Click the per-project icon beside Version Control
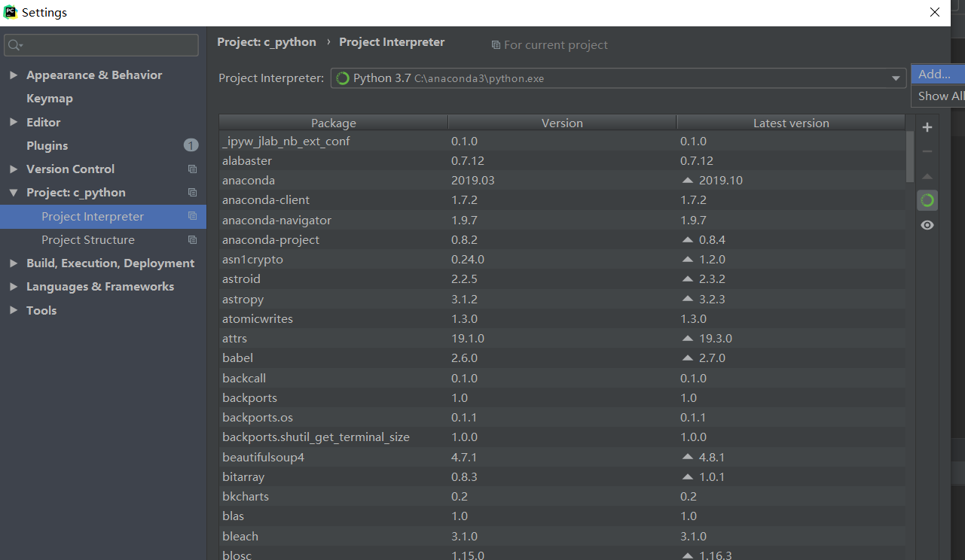Screen dimensions: 965x560 192,169
